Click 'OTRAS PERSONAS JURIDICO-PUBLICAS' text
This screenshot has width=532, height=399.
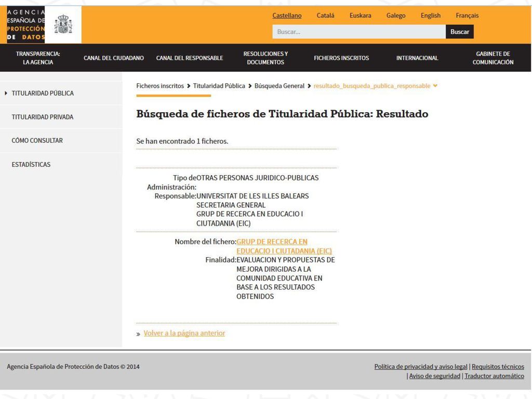pyautogui.click(x=258, y=178)
